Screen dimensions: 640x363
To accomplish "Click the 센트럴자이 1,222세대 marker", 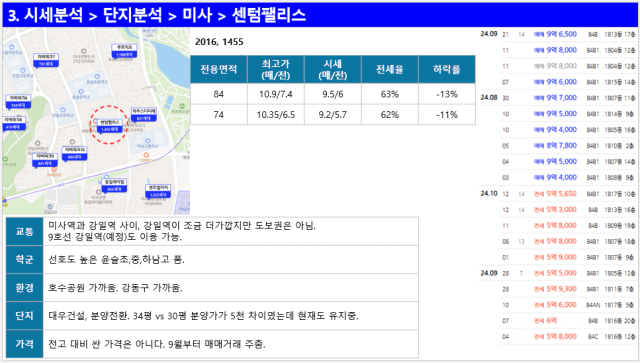I will [x=158, y=192].
